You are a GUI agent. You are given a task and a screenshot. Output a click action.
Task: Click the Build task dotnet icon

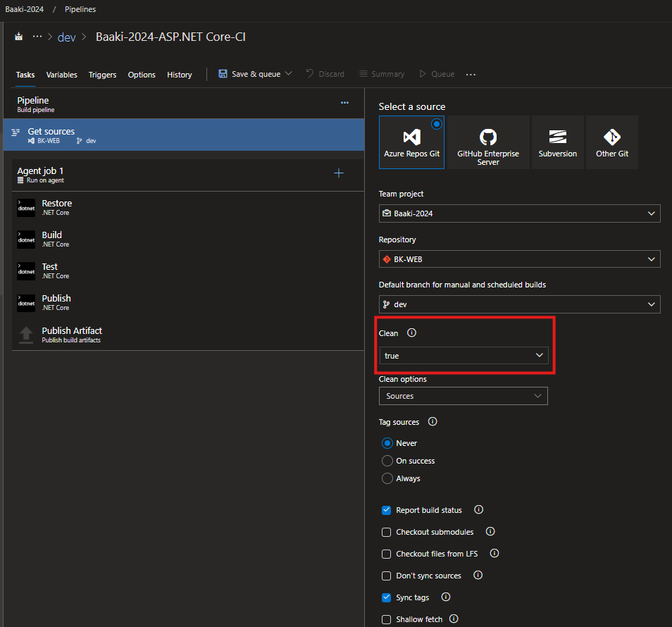click(x=26, y=240)
